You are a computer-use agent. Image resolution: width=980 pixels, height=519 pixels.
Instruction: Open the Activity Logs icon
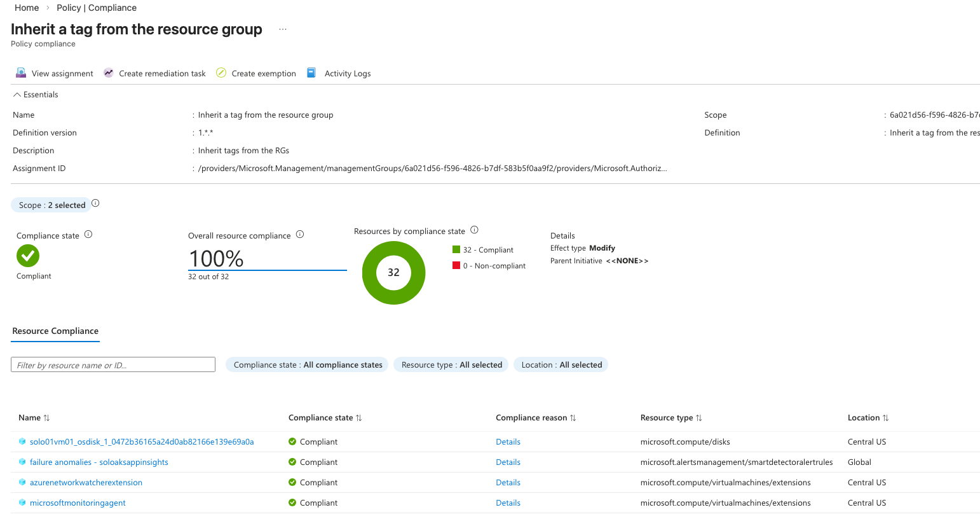[311, 73]
